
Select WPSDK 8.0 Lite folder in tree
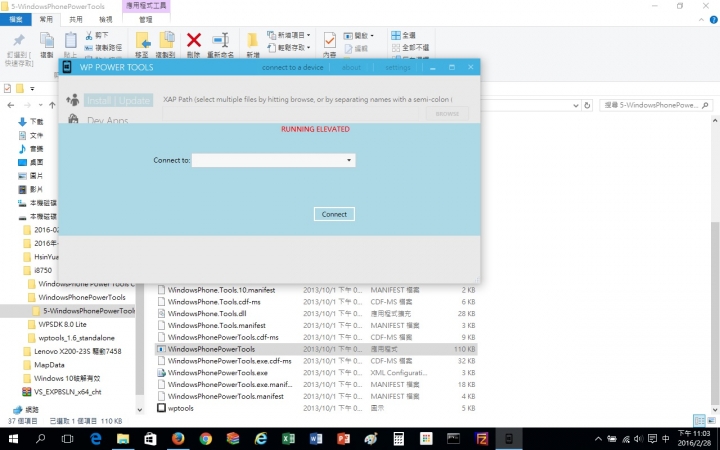point(62,324)
